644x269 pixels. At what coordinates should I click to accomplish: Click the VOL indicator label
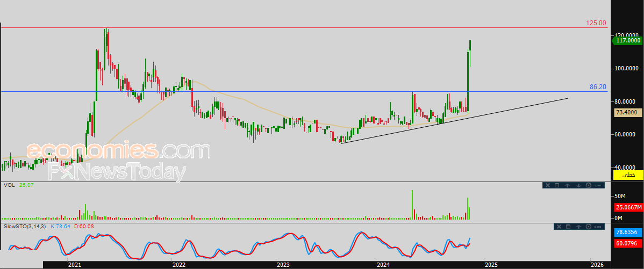click(9, 185)
